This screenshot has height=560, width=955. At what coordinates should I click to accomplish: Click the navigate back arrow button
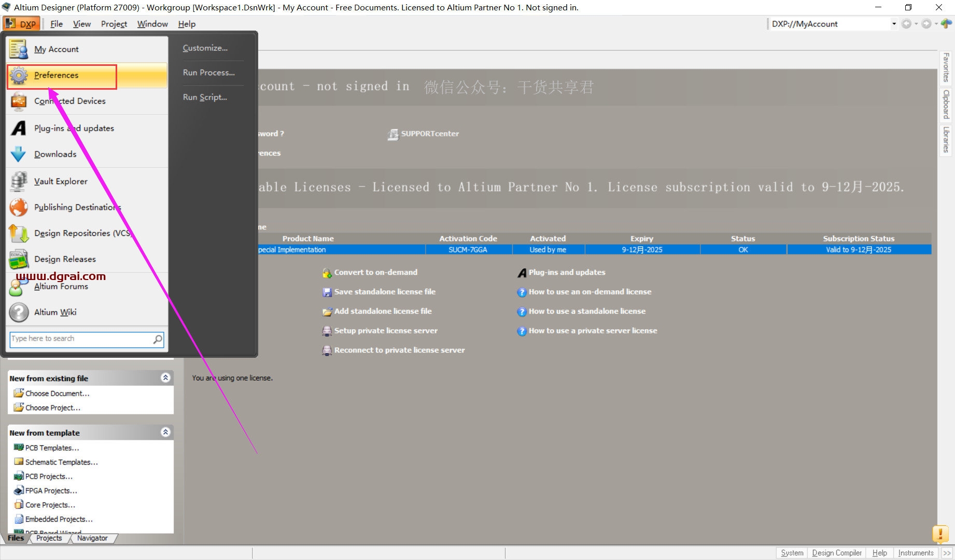pos(906,24)
